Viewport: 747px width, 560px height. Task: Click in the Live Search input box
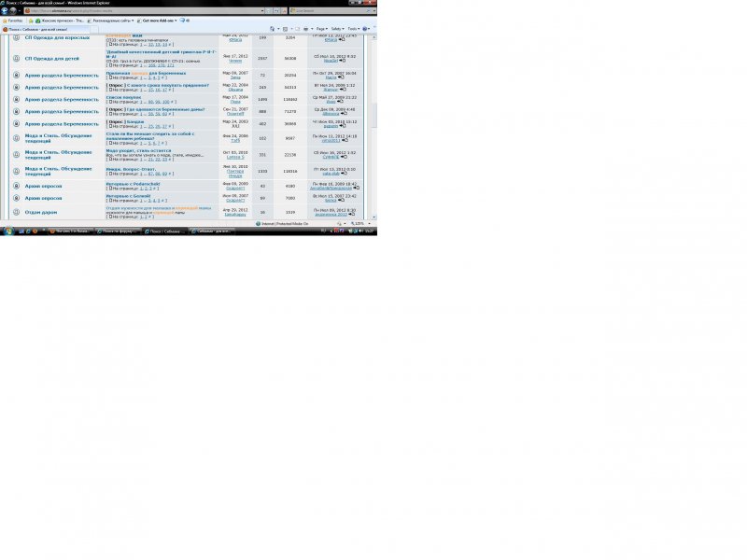[x=329, y=10]
